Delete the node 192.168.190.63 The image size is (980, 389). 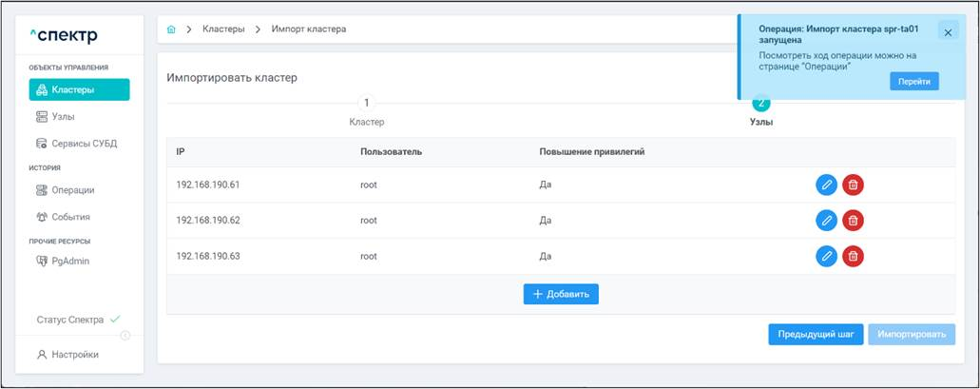click(853, 256)
